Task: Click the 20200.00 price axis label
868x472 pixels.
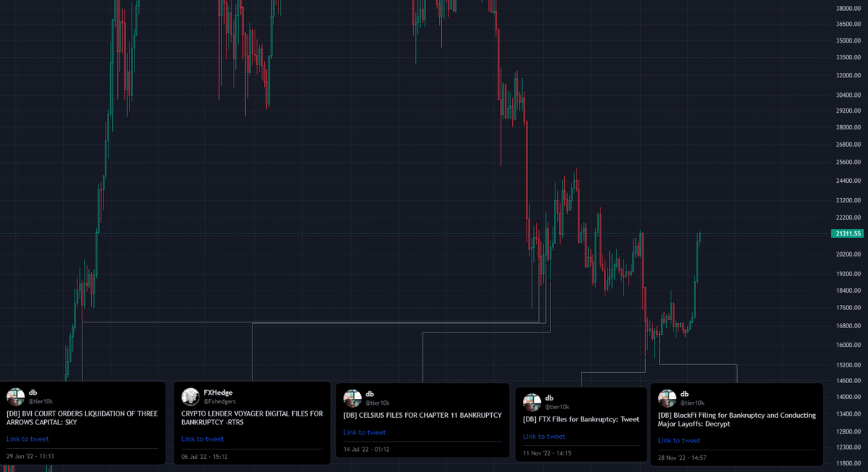Action: [x=848, y=254]
